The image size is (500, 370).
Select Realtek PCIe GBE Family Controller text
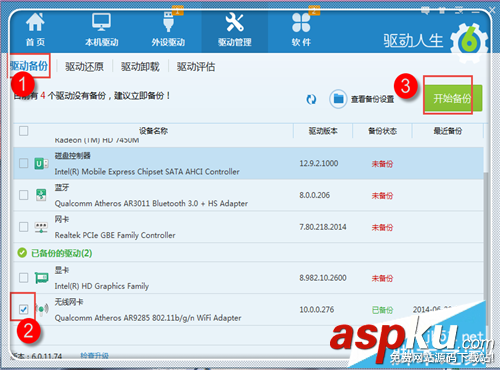pyautogui.click(x=115, y=235)
